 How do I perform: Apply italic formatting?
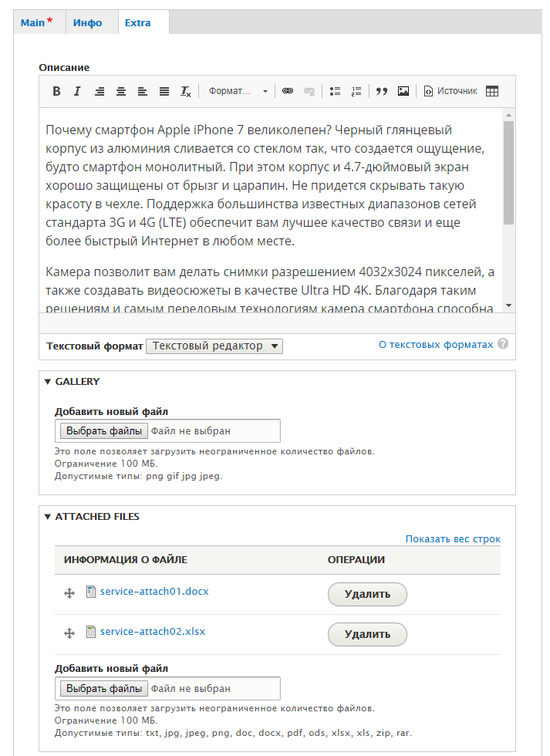(77, 91)
